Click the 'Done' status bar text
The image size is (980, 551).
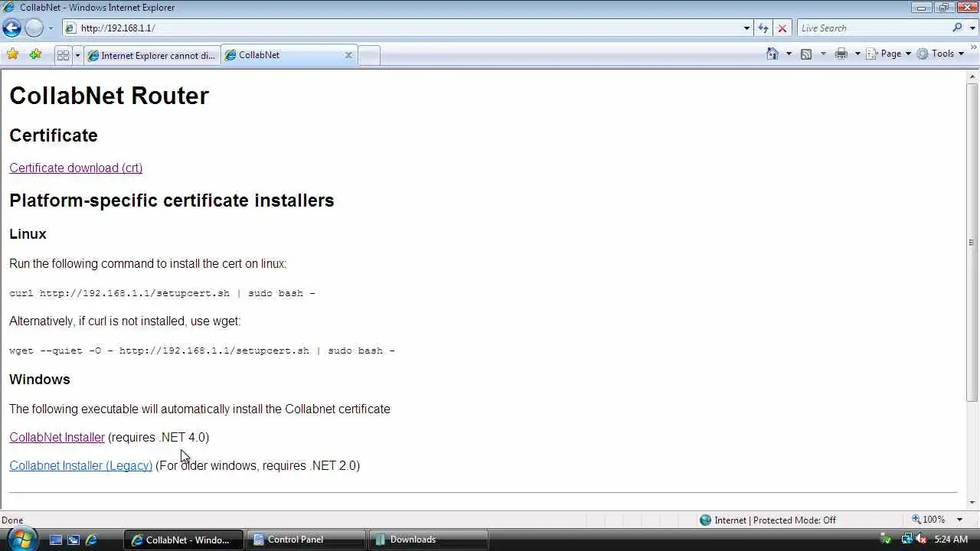point(12,520)
